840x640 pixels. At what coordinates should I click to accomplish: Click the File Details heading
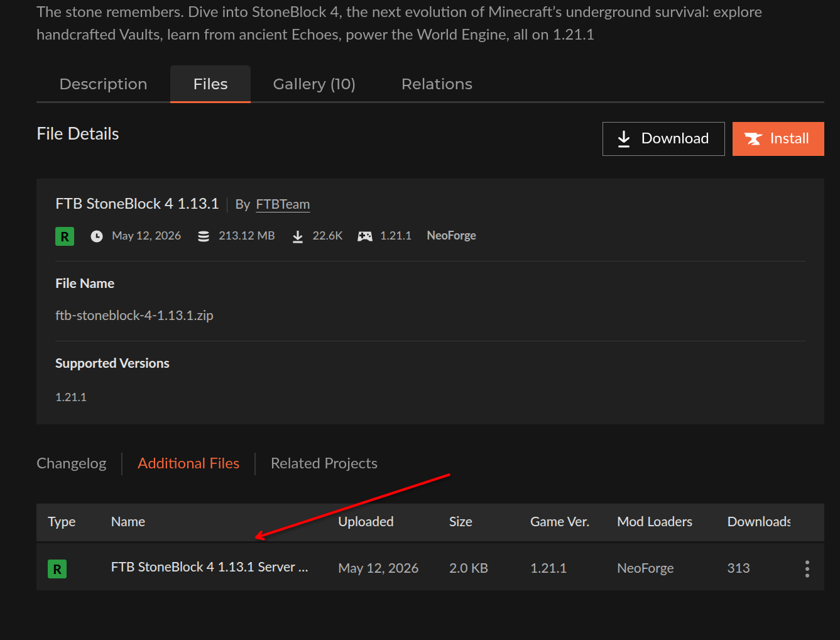point(78,134)
